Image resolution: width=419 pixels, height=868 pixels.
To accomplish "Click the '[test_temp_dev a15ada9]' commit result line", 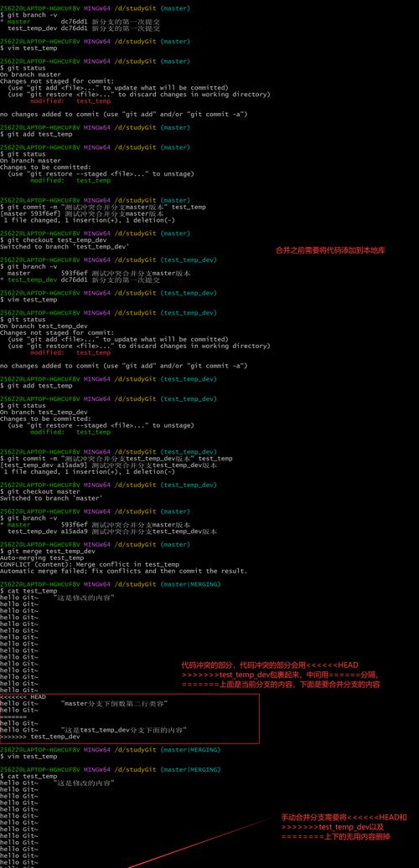I will [x=108, y=465].
